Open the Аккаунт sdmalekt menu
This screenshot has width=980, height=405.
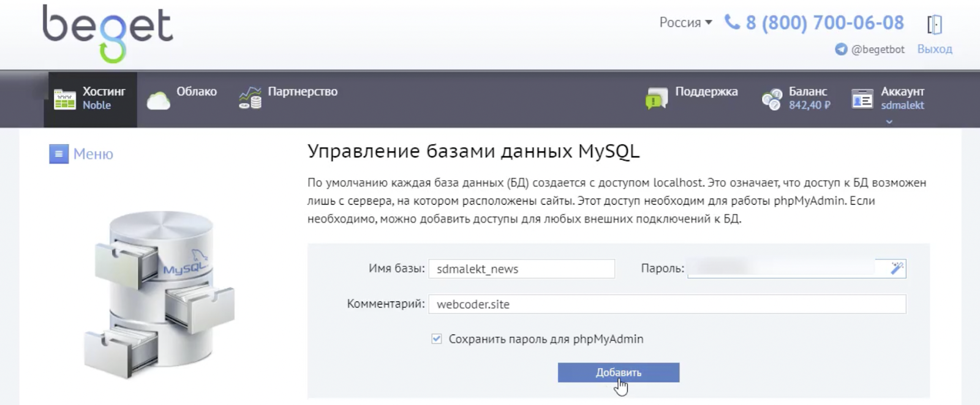point(902,98)
